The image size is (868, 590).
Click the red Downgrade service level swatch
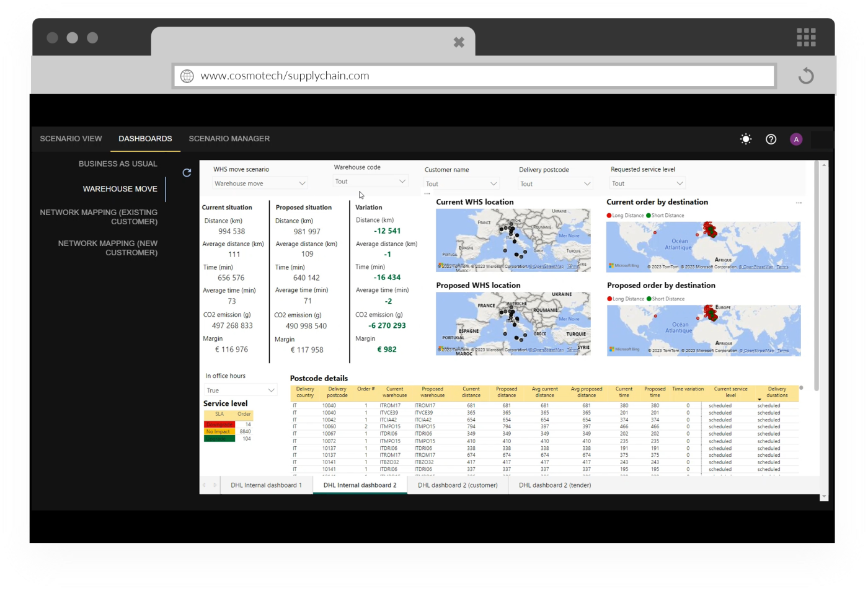click(x=219, y=425)
